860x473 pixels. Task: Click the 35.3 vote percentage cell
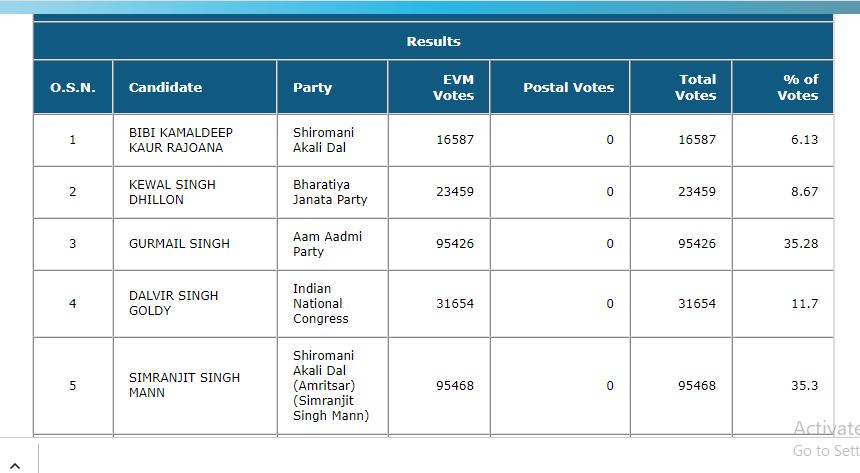804,386
